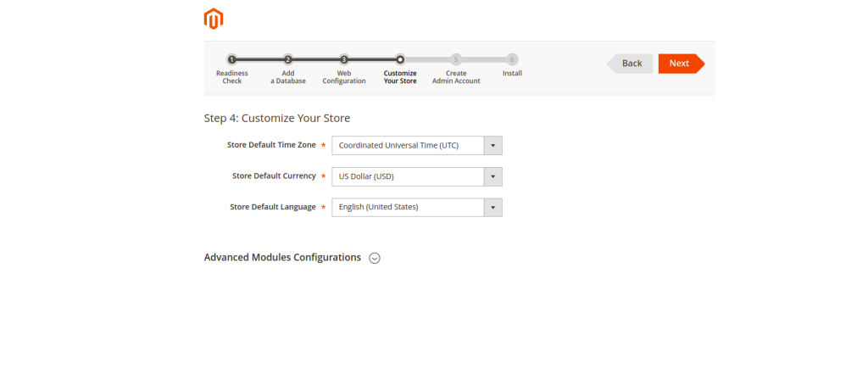Go to the Readiness Check step label
This screenshot has width=868, height=368.
231,77
